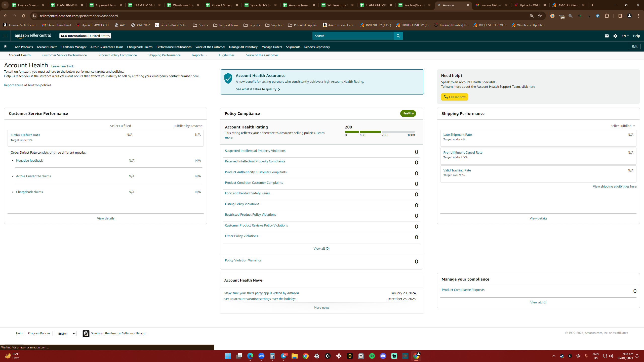Viewport: 644px width, 362px height.
Task: Open the Order Defect Rate link
Action: 25,135
